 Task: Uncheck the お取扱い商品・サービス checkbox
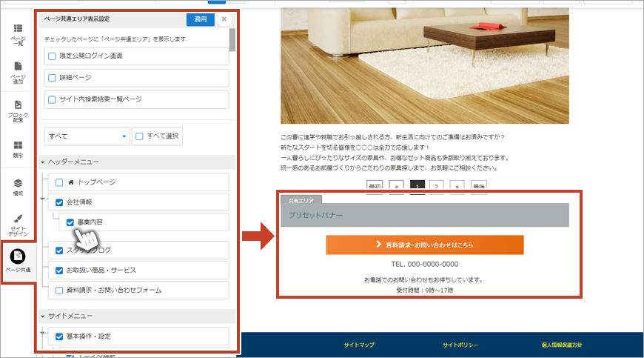tap(60, 270)
